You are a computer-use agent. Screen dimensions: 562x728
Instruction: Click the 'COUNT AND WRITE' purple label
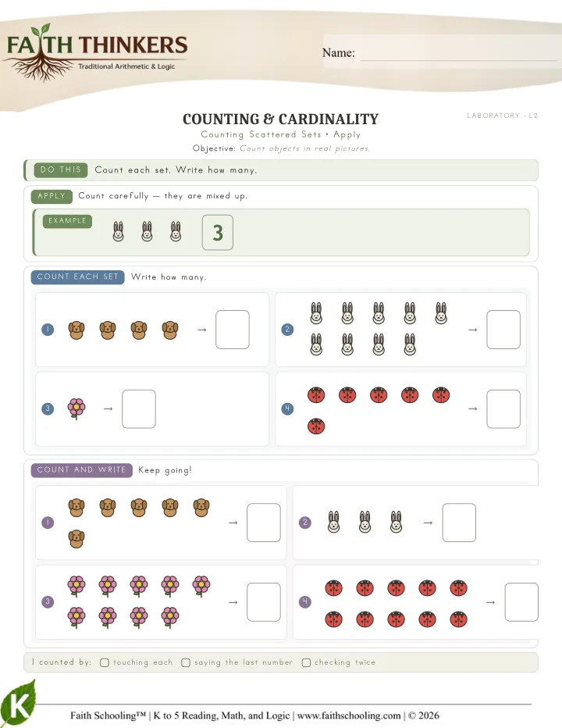(x=82, y=470)
